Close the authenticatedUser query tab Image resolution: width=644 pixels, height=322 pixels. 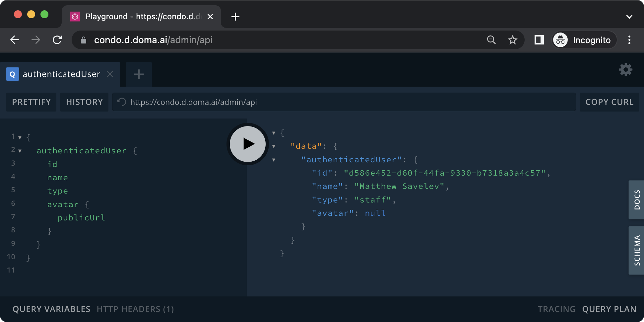[110, 74]
